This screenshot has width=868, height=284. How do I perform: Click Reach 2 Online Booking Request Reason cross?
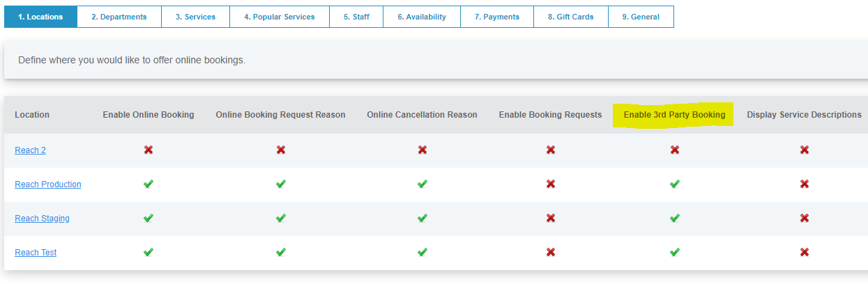(280, 150)
